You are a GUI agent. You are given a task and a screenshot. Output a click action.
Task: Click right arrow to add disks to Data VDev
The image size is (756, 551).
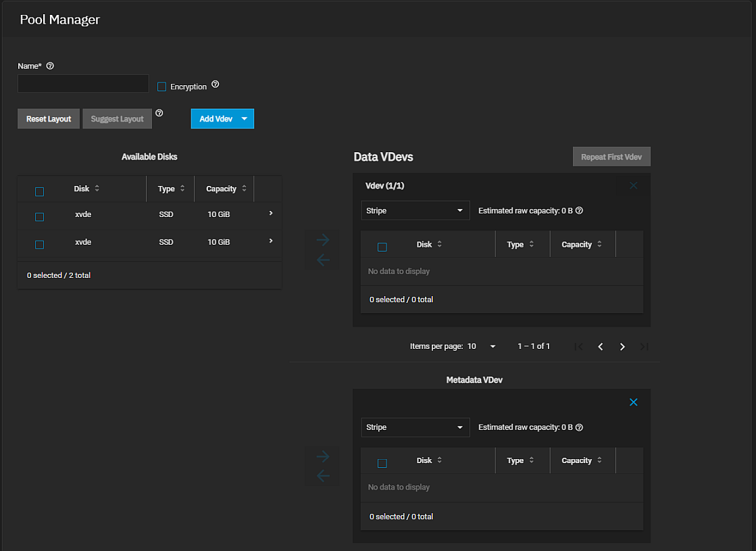click(x=323, y=240)
